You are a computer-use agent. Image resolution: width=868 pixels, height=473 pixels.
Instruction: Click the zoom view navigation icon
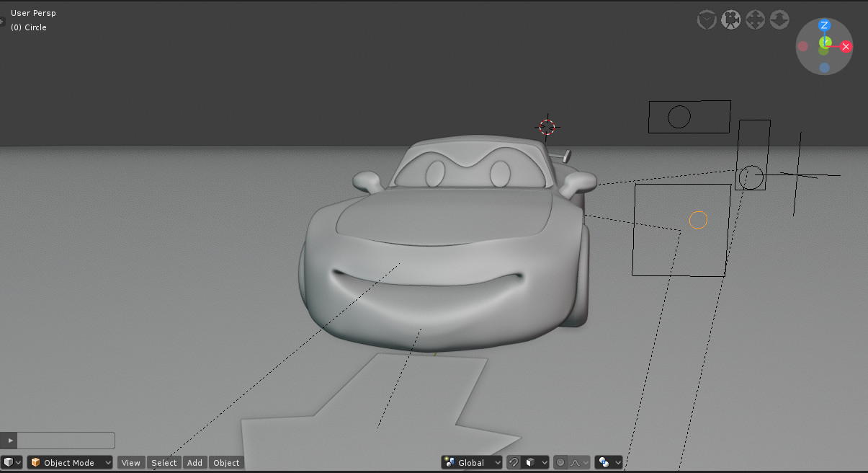click(x=779, y=19)
